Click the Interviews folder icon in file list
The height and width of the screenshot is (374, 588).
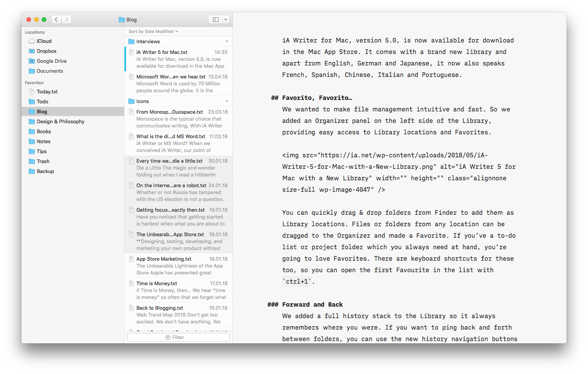tap(131, 41)
